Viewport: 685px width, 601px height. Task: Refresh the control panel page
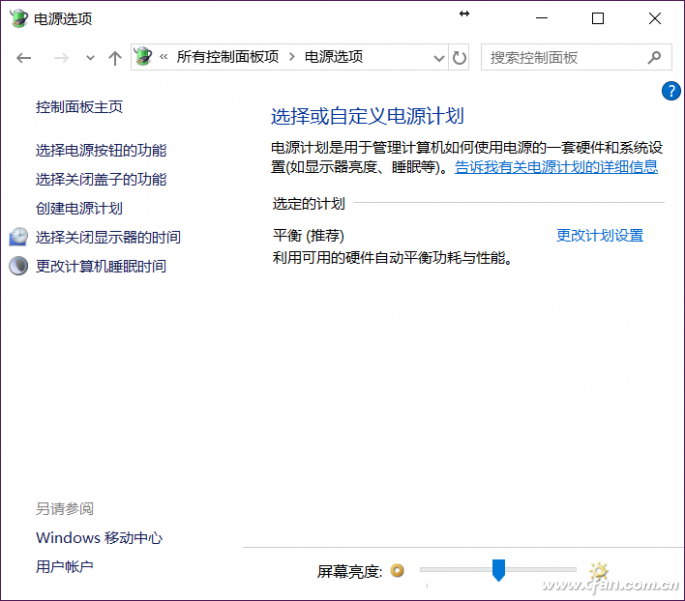pos(459,58)
